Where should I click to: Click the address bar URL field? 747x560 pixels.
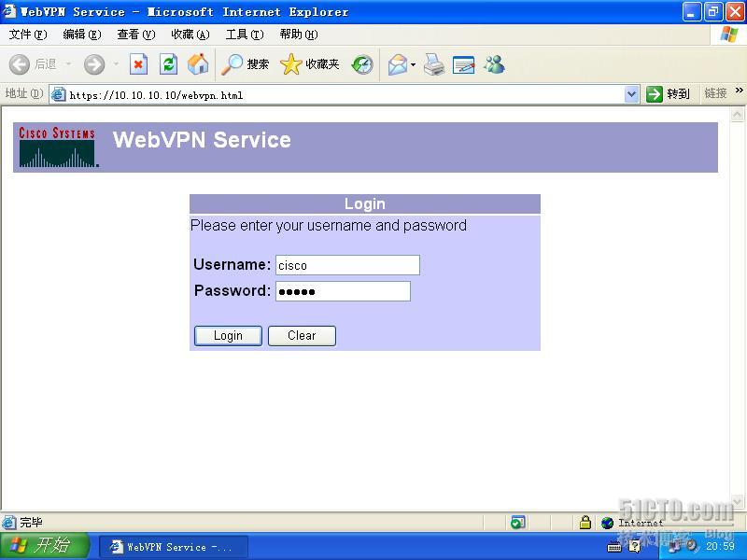tap(345, 95)
